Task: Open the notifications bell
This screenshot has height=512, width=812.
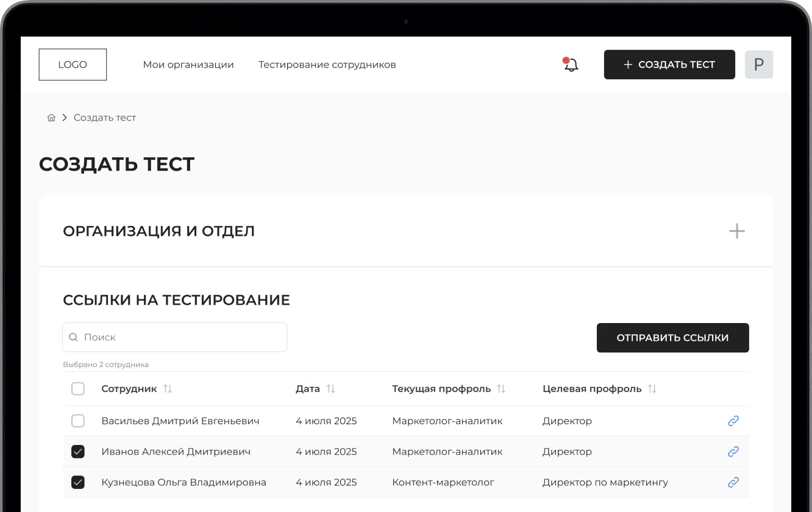Action: tap(571, 65)
